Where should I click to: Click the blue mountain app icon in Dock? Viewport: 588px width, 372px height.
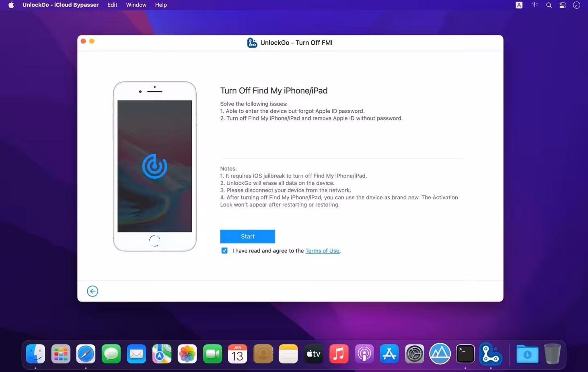click(x=440, y=354)
